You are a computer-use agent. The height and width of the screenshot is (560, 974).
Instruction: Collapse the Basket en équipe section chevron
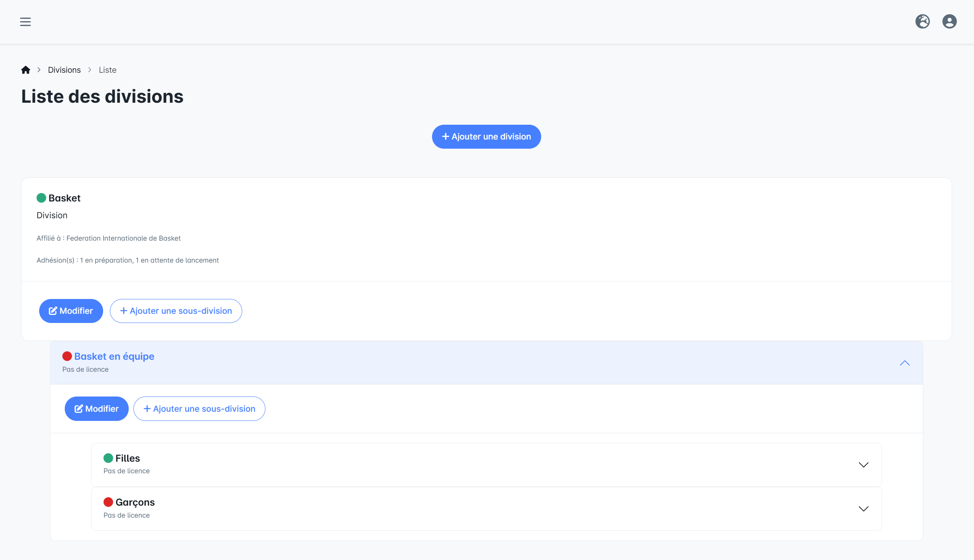coord(904,363)
